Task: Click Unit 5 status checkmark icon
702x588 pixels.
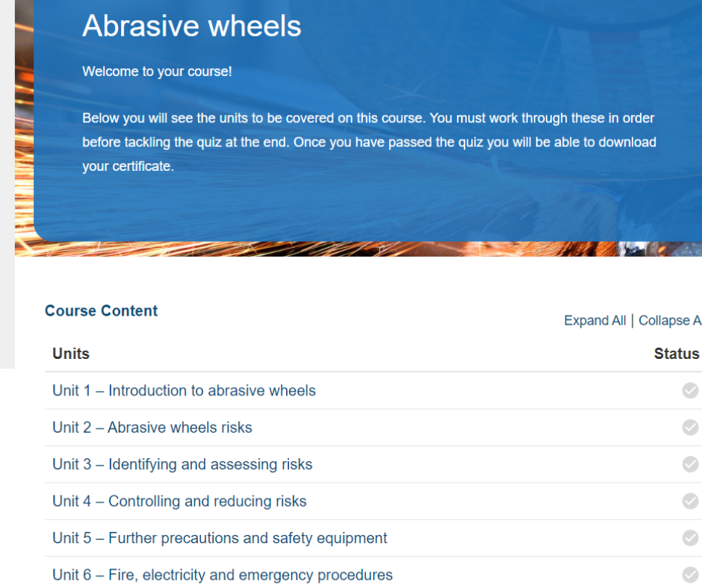Action: click(x=690, y=537)
